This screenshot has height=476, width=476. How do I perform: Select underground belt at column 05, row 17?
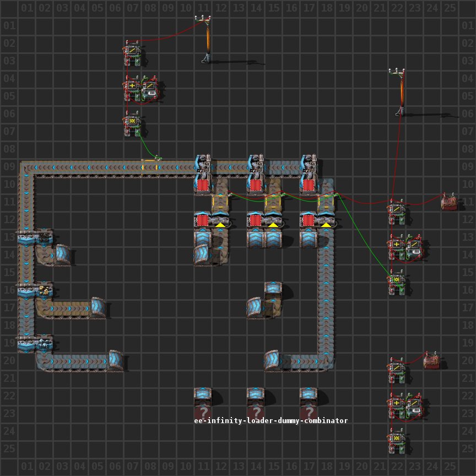pyautogui.click(x=99, y=308)
